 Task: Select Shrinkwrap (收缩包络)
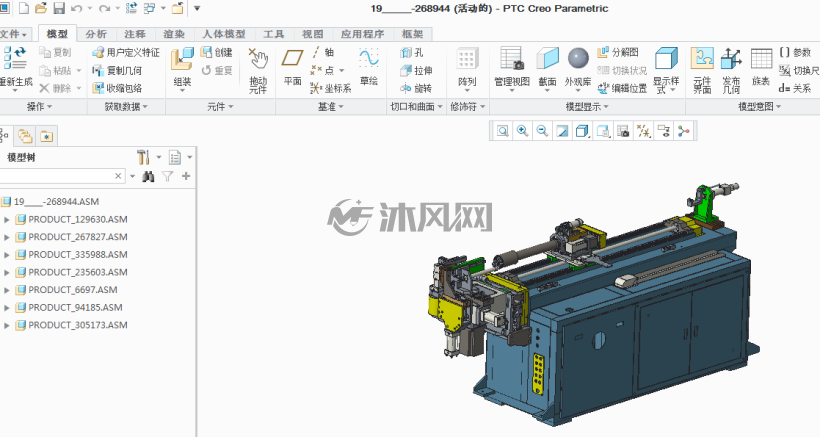click(117, 88)
